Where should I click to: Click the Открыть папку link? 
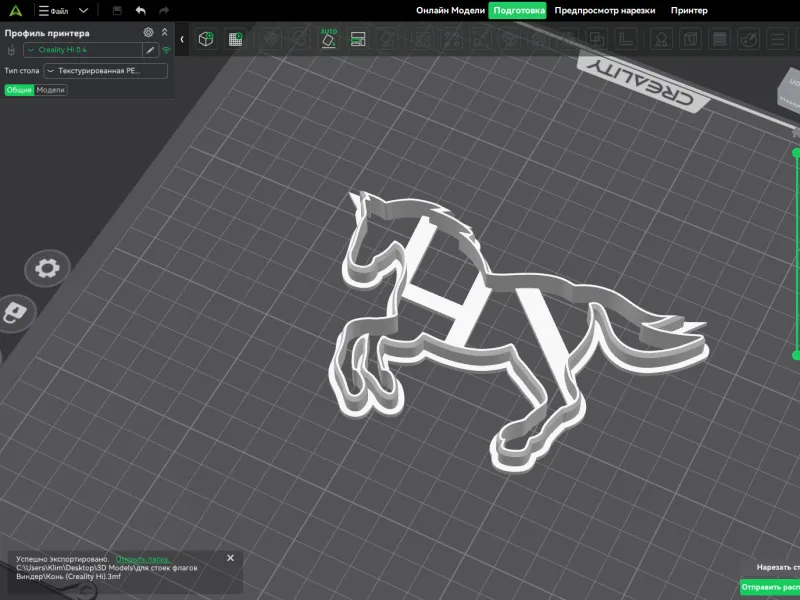click(142, 559)
